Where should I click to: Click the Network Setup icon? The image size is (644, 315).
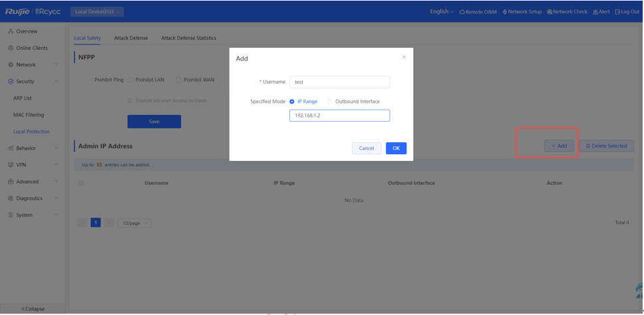pos(505,12)
